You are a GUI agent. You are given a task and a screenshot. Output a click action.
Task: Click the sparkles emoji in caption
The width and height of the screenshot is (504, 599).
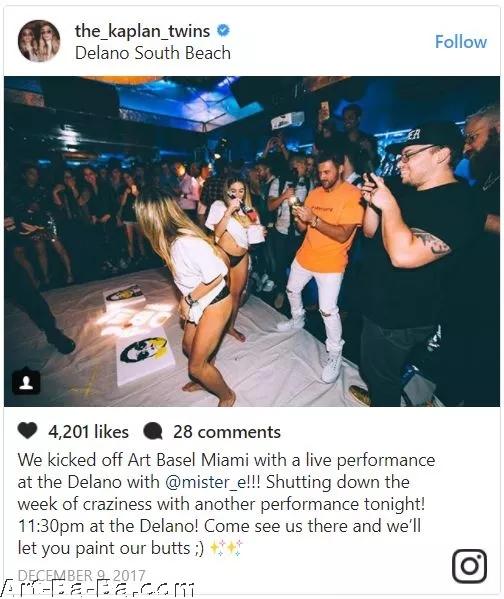[x=226, y=548]
